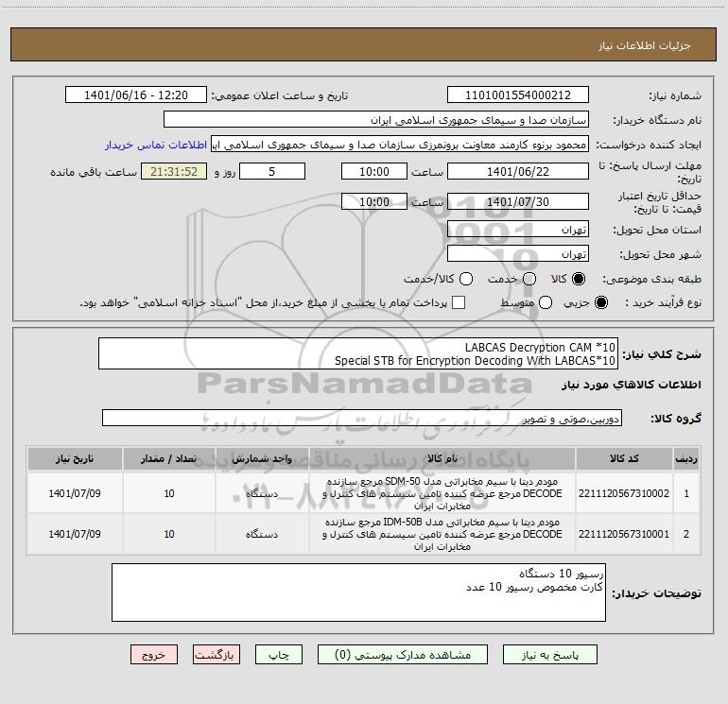The height and width of the screenshot is (704, 728).
Task: Select the کالا/خدمت radio button
Action: tap(466, 279)
